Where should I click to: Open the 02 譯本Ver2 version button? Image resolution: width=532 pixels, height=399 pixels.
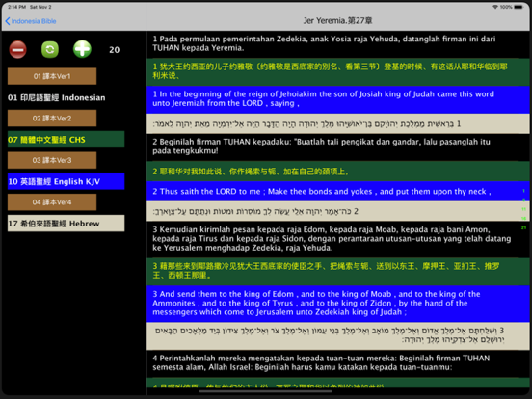52,119
